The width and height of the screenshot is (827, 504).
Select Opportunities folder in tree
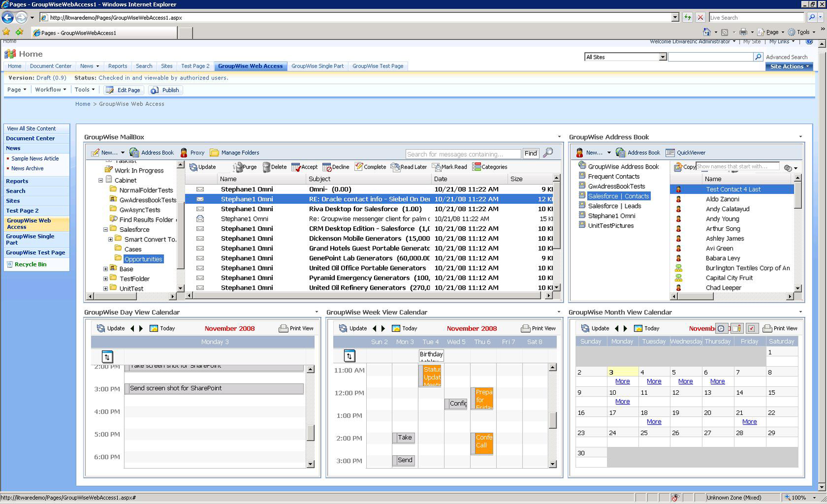[143, 259]
